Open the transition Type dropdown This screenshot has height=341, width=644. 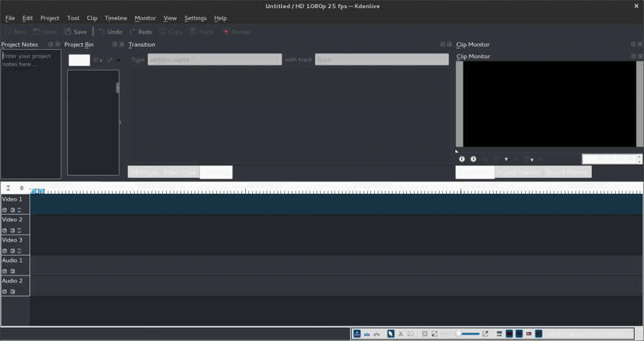(x=214, y=60)
